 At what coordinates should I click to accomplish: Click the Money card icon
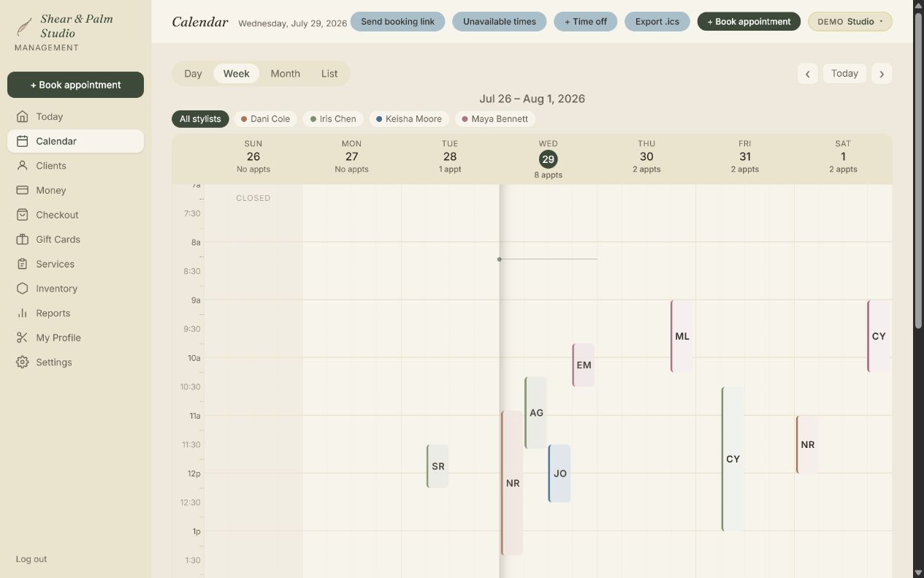click(x=23, y=190)
